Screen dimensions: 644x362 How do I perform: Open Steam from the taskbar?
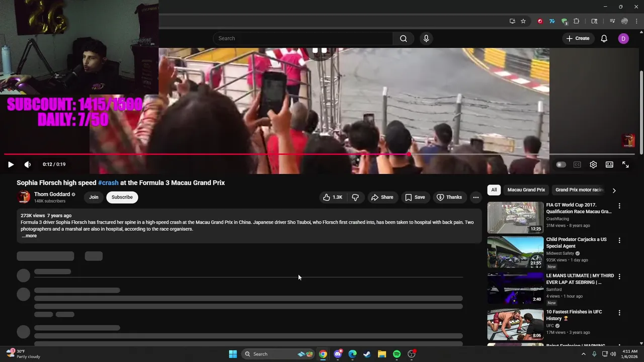tap(367, 354)
